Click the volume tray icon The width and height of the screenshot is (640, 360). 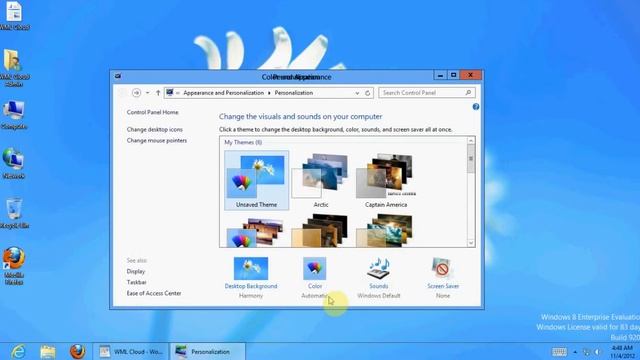click(598, 352)
